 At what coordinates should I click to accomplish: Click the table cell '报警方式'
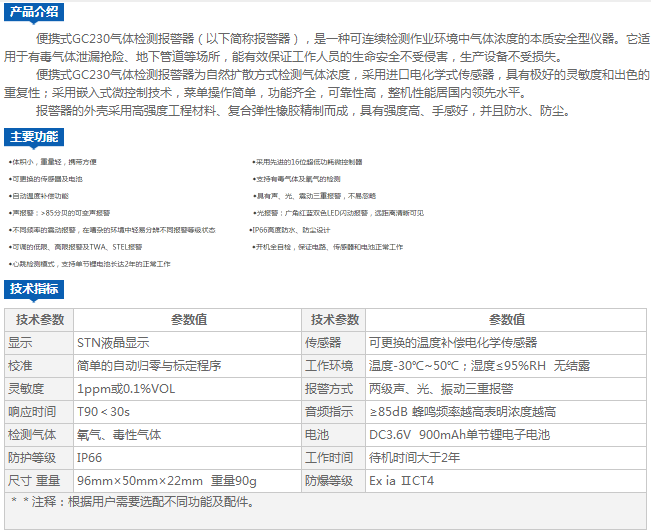[x=333, y=389]
